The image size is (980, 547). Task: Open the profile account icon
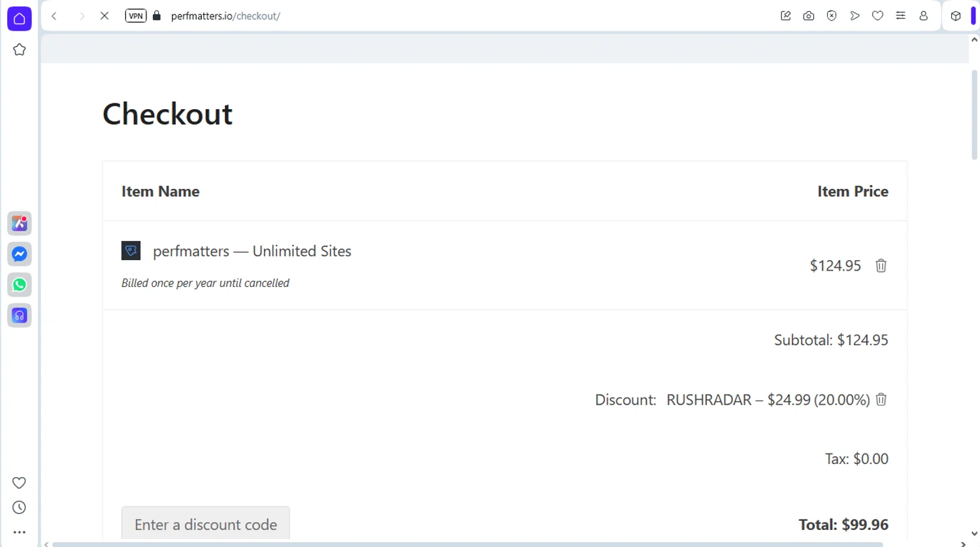pos(923,16)
